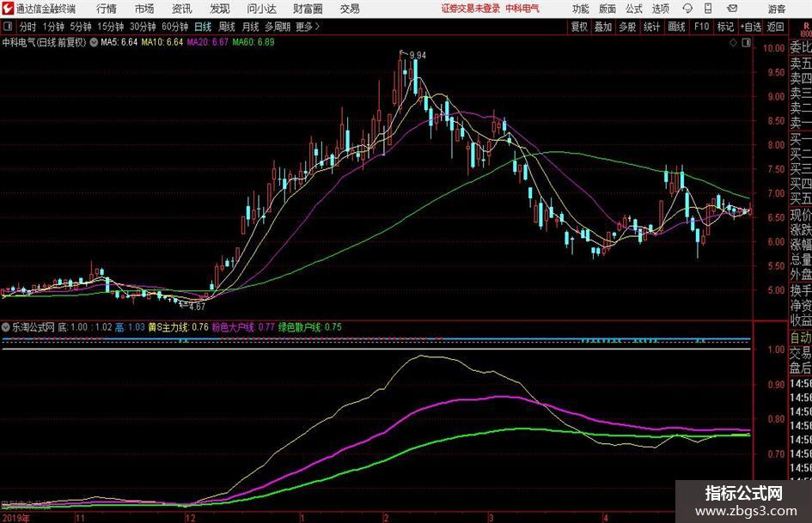This screenshot has height=523, width=812.
Task: Open the 功能 menu
Action: point(581,9)
